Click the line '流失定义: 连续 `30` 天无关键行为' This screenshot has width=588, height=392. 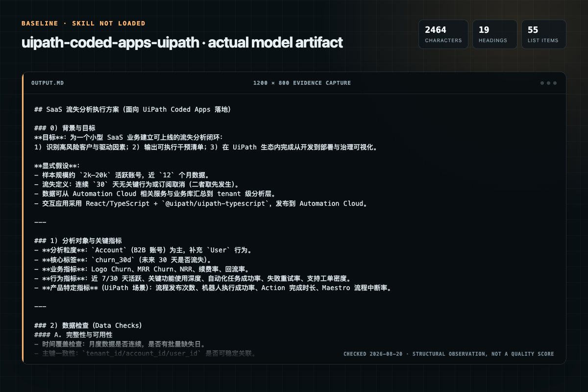tap(137, 185)
